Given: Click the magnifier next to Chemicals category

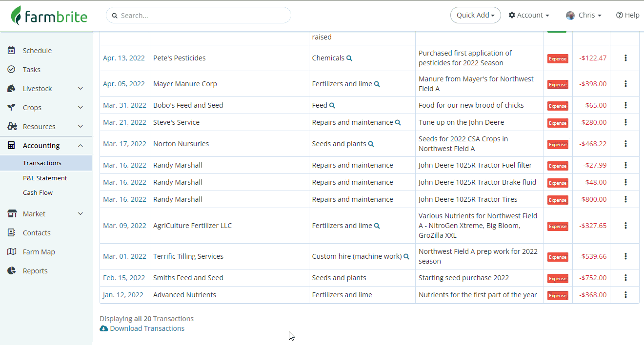Looking at the screenshot, I should pos(349,58).
